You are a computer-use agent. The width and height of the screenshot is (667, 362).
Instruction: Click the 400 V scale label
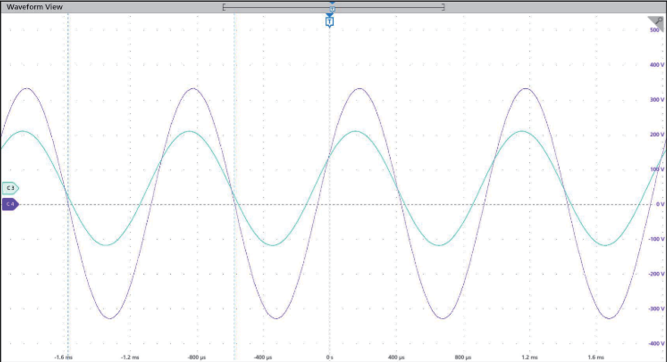tap(656, 65)
